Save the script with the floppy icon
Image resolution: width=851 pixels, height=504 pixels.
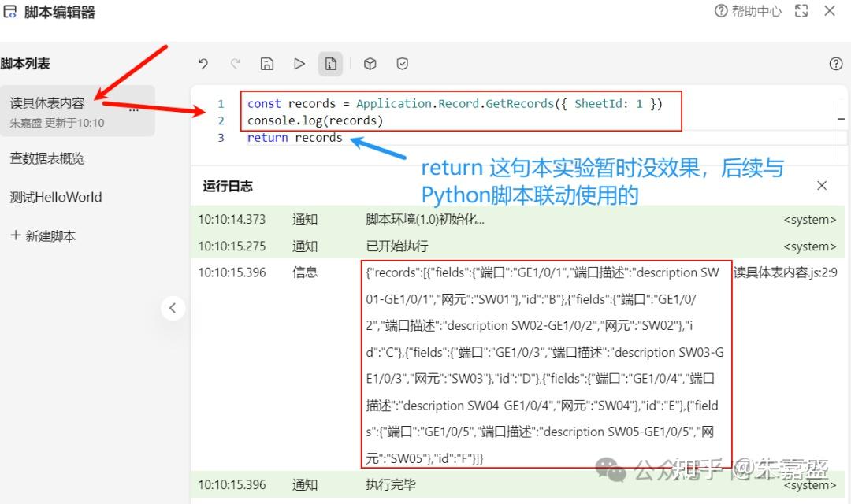point(267,64)
